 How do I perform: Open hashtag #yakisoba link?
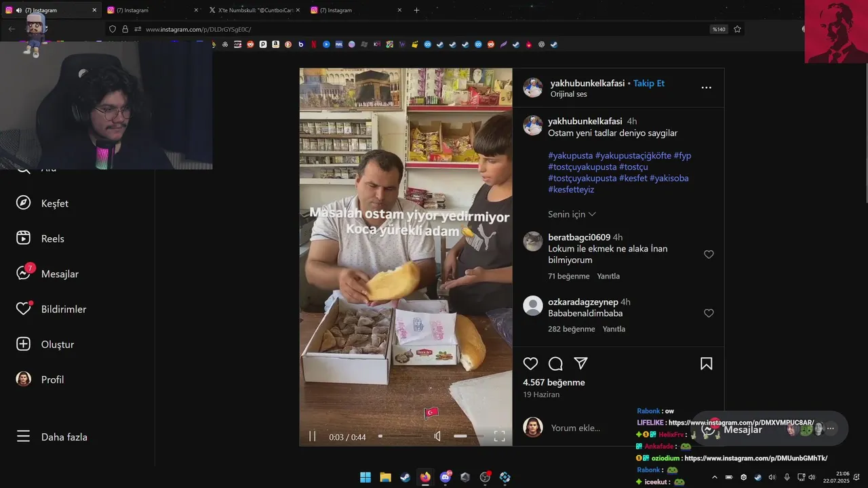pyautogui.click(x=669, y=178)
